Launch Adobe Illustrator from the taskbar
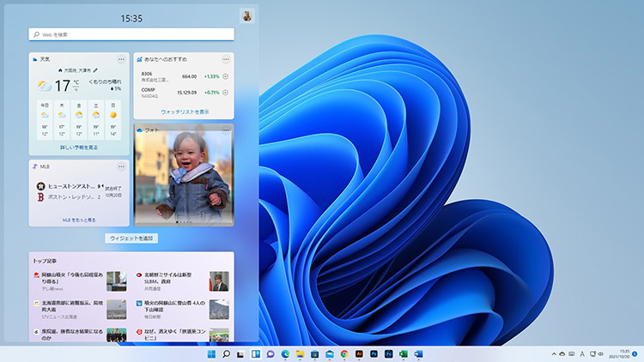 point(359,353)
